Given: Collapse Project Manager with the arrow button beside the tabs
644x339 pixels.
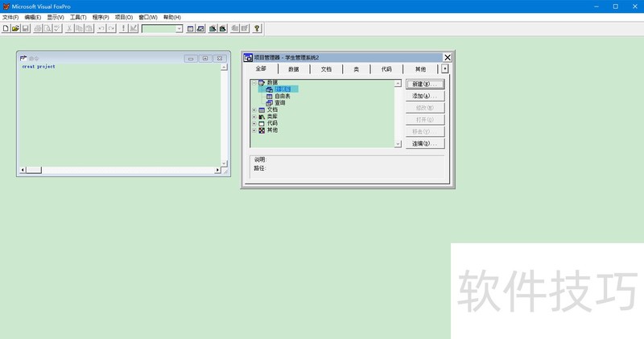Looking at the screenshot, I should pos(445,68).
